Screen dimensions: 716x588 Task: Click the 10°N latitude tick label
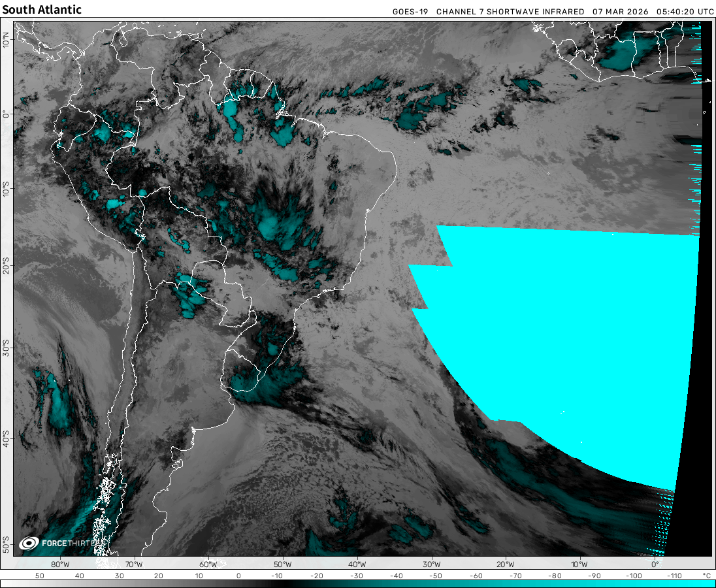click(x=6, y=41)
